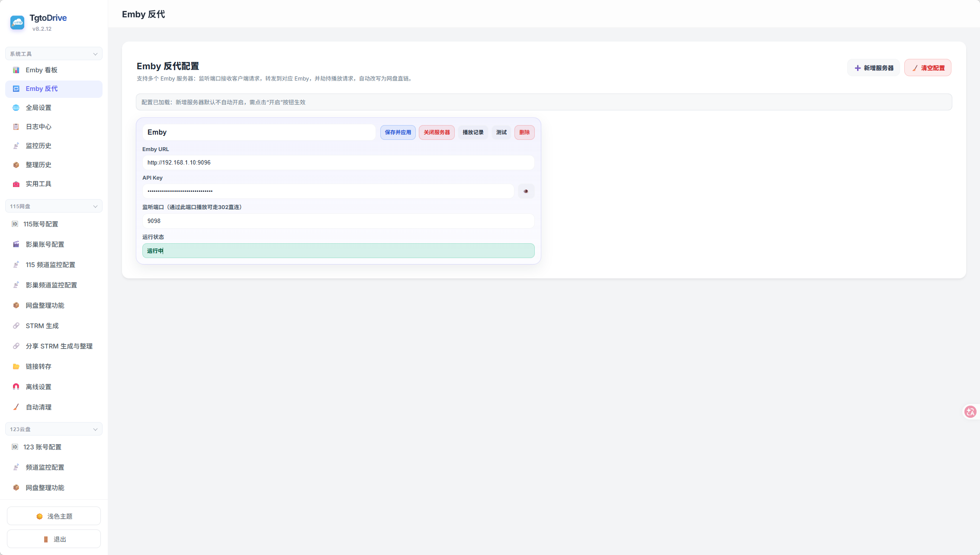Click the STRM 生成 link icon

16,326
